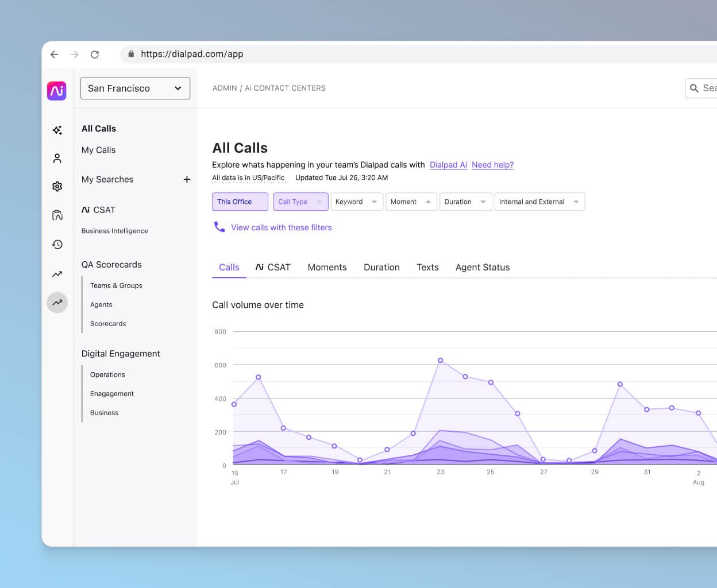Image resolution: width=717 pixels, height=588 pixels.
Task: Select the Ai Playbooks clipboard icon
Action: 57,215
